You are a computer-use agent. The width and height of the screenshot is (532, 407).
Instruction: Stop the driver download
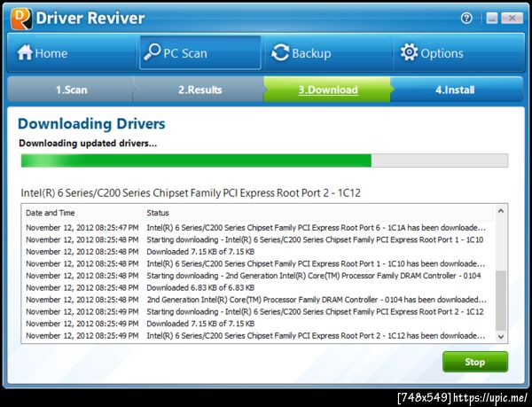tap(475, 362)
